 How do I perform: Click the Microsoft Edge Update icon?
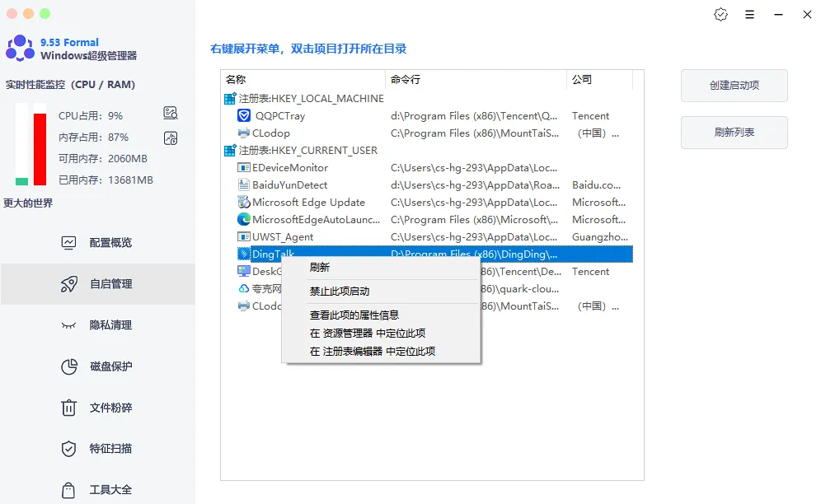pos(243,202)
